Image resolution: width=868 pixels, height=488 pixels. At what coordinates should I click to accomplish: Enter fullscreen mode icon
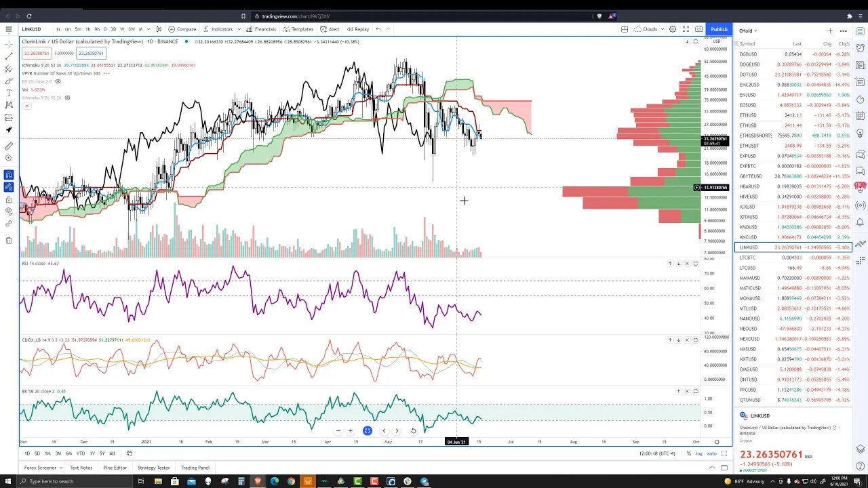(686, 29)
